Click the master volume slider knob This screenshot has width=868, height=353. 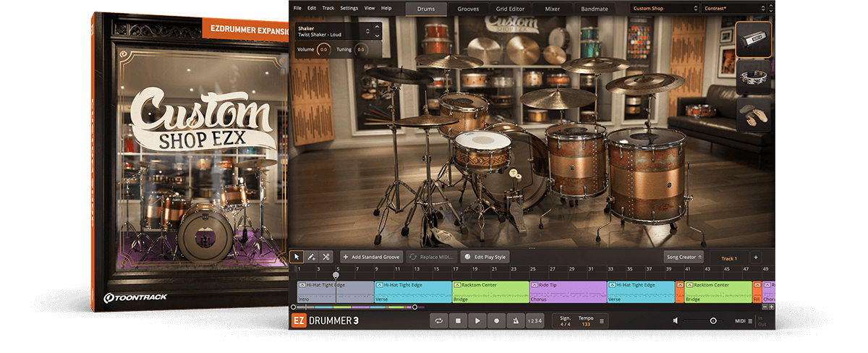click(x=712, y=320)
